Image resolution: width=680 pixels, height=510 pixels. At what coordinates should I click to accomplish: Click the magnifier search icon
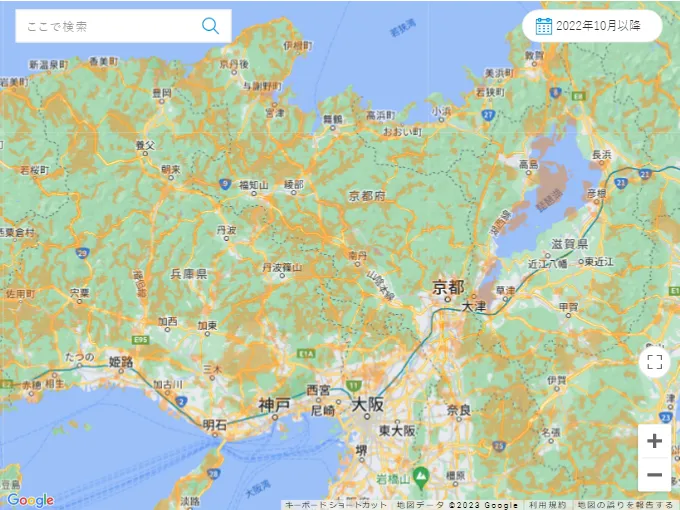pyautogui.click(x=210, y=26)
